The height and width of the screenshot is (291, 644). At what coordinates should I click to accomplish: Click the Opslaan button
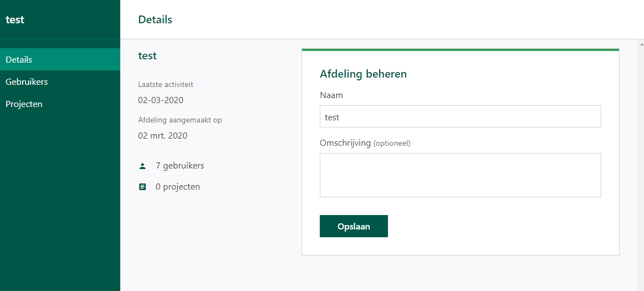point(354,226)
